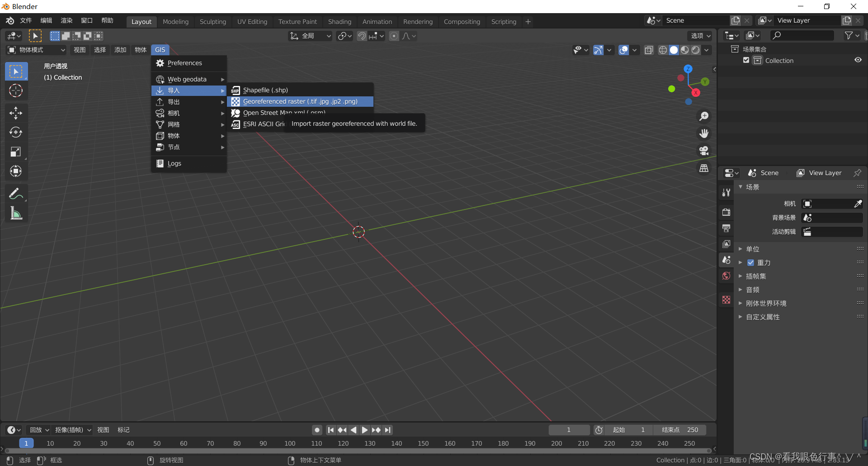Toggle the camera view icon

tap(704, 151)
